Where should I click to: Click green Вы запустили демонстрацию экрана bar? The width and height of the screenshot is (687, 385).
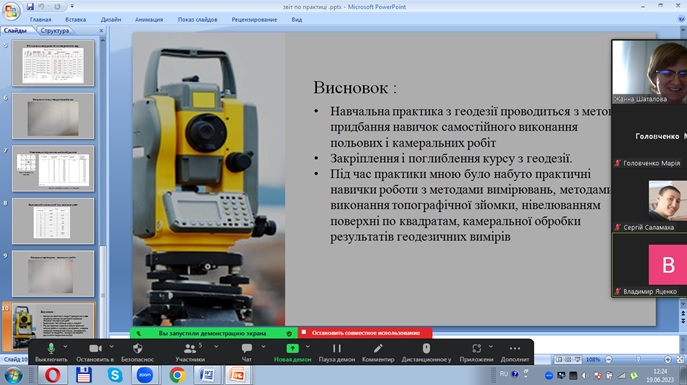pos(214,333)
